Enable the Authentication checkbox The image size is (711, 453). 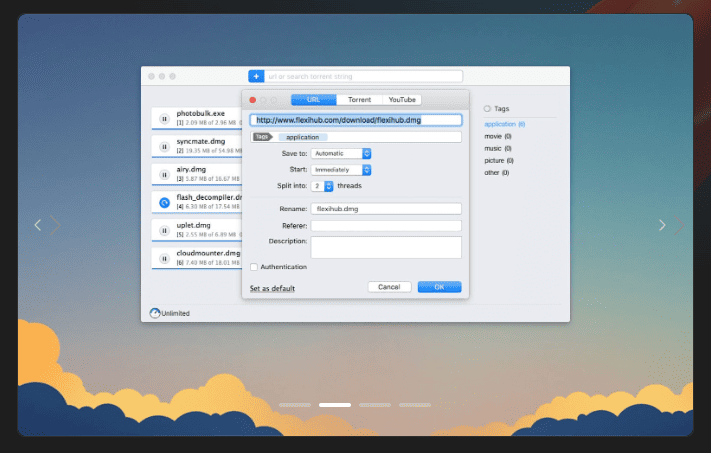tap(254, 267)
